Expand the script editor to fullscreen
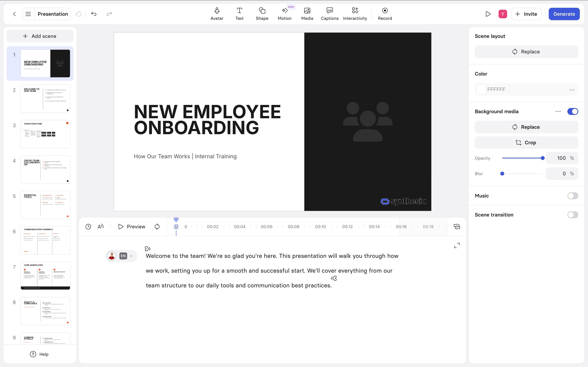The image size is (588, 367). pos(457,245)
